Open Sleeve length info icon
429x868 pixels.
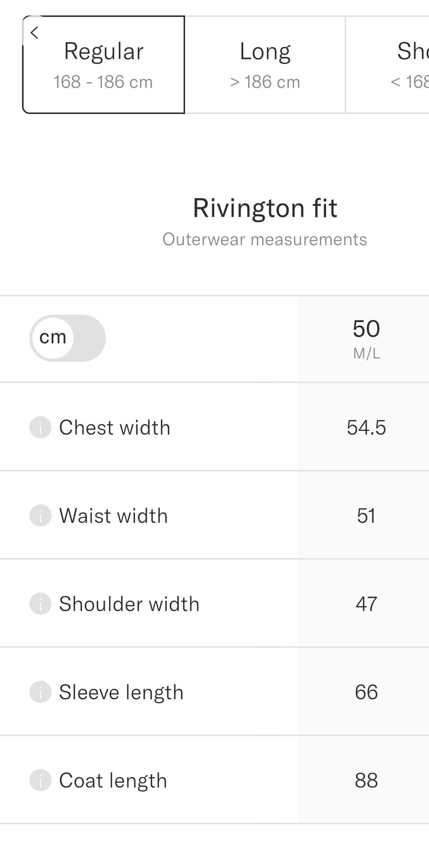coord(41,692)
